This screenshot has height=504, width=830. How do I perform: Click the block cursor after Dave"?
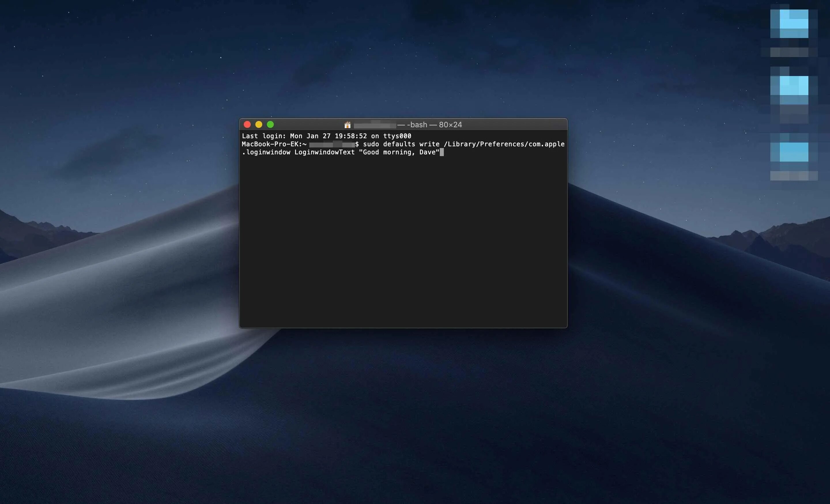pos(442,153)
